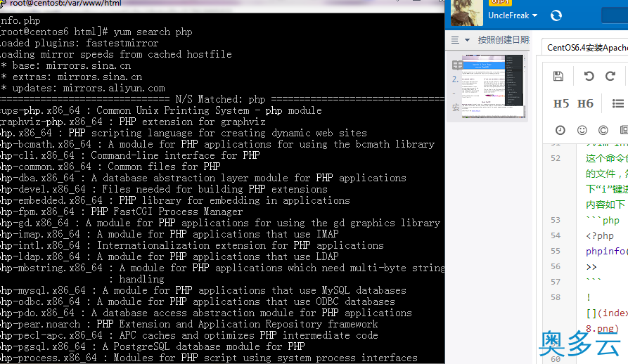This screenshot has height=364, width=628.
Task: Insert an unordered list with the list icon
Action: point(618,103)
